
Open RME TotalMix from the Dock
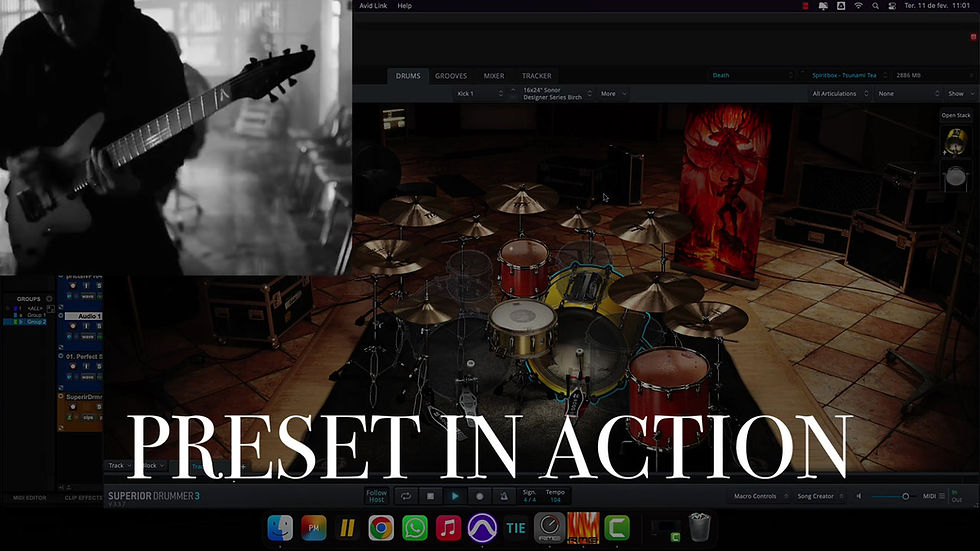point(549,528)
